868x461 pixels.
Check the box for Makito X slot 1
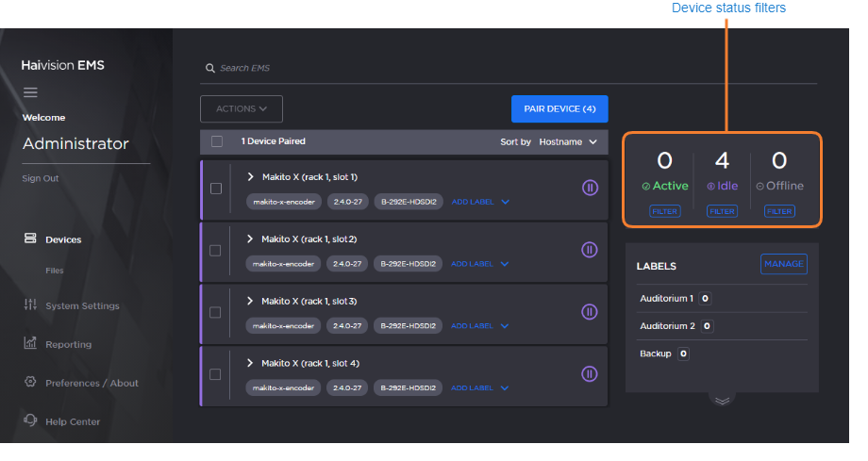coord(216,189)
